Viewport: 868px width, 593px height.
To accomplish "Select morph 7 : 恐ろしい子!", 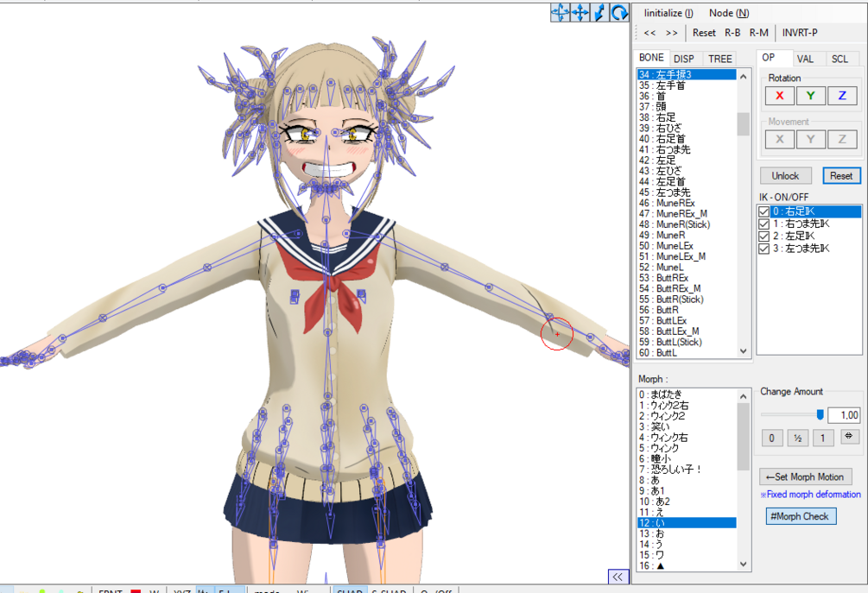I will 687,470.
